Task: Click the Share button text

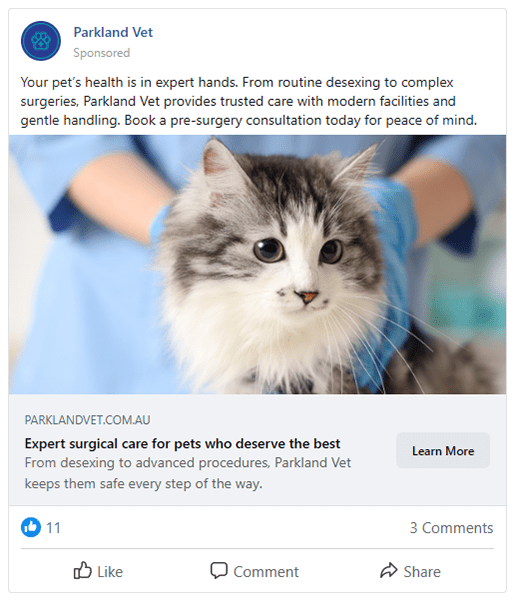Action: (x=422, y=571)
